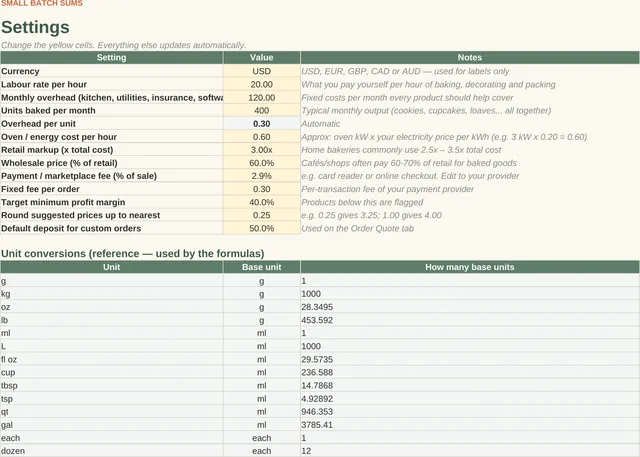640x457 pixels.
Task: Click the Value column header
Action: point(262,58)
